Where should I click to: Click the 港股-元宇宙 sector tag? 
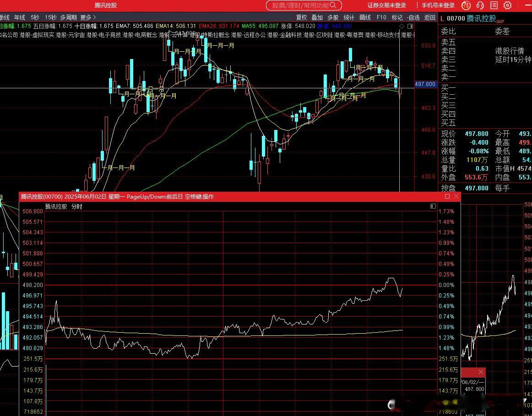70,35
